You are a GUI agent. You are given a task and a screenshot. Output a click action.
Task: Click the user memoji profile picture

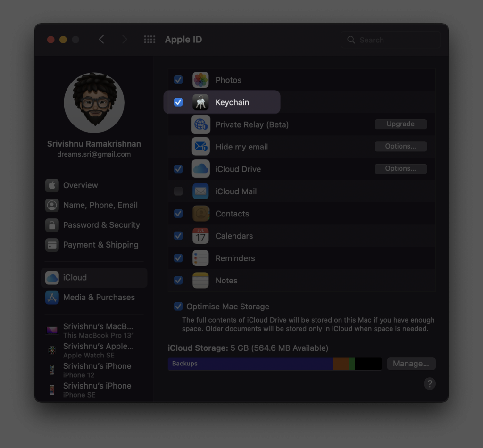[x=94, y=102]
